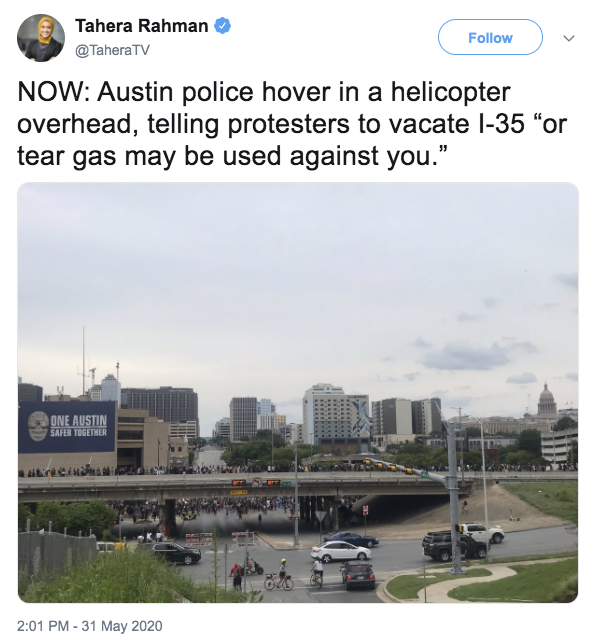Click the tall white hotel building
Screen dimensions: 602x640
pyautogui.click(x=335, y=414)
